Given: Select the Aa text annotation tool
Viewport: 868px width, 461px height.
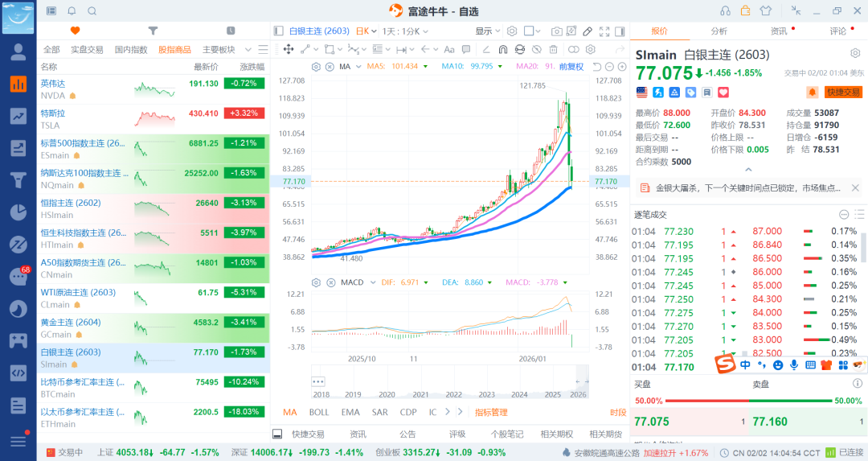Looking at the screenshot, I should [449, 49].
